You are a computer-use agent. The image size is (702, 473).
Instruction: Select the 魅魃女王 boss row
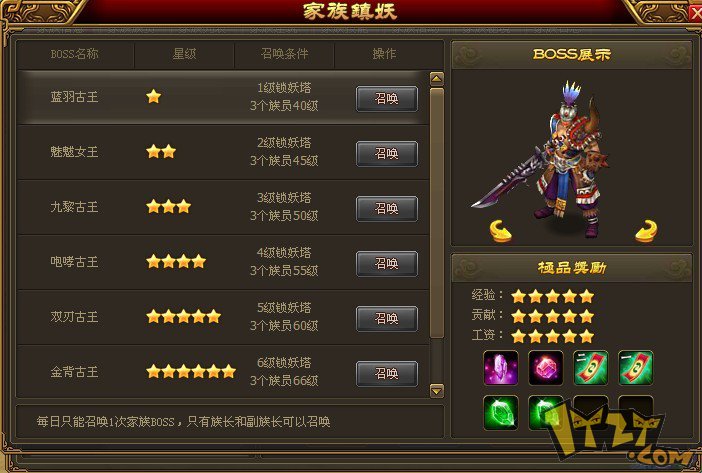tap(223, 152)
